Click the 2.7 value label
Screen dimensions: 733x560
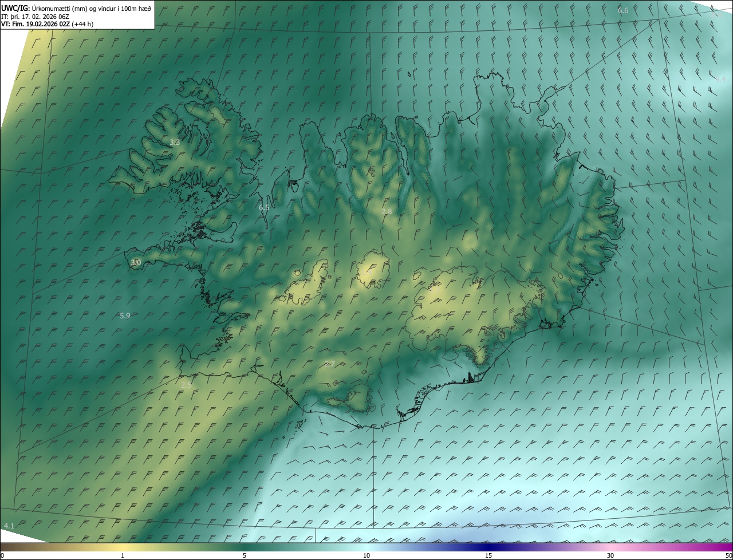329,364
